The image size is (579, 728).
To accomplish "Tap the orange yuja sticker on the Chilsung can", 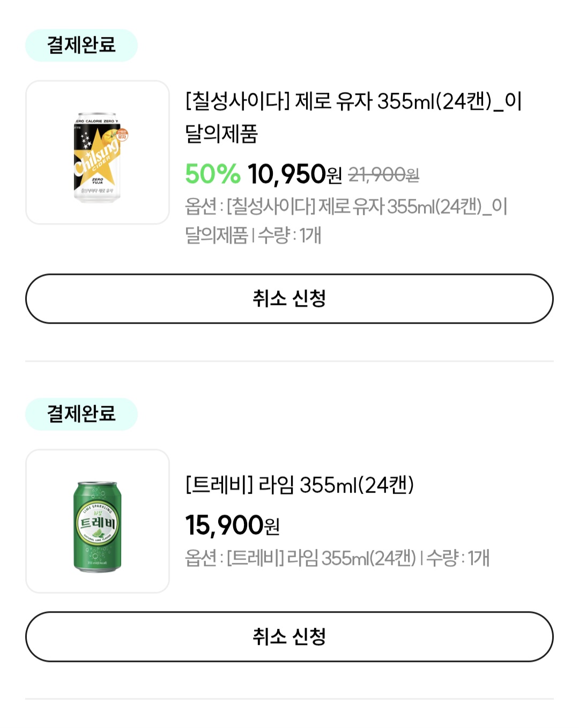I will [122, 134].
